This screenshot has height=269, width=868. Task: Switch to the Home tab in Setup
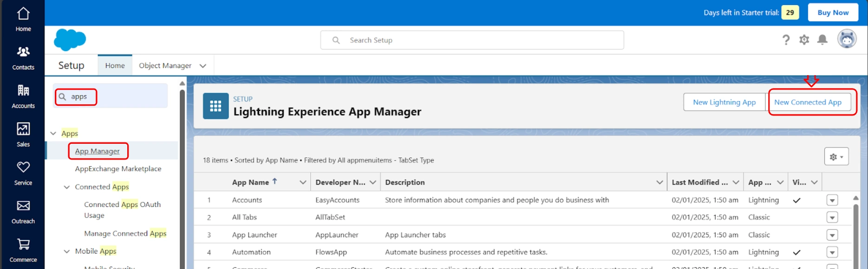(115, 65)
